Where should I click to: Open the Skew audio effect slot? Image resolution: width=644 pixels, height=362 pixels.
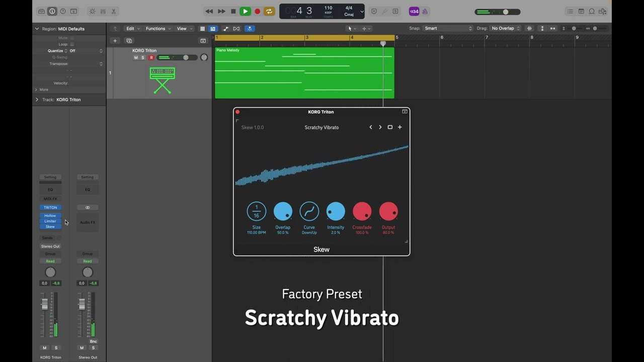[x=50, y=227]
